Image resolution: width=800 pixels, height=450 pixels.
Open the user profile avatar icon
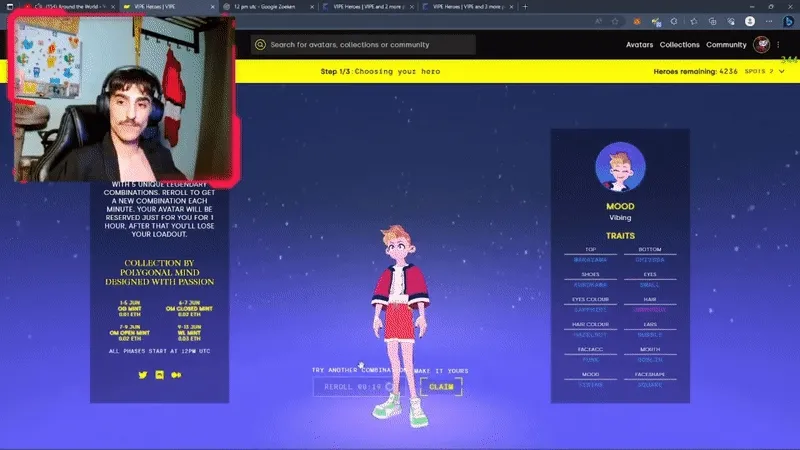point(762,44)
